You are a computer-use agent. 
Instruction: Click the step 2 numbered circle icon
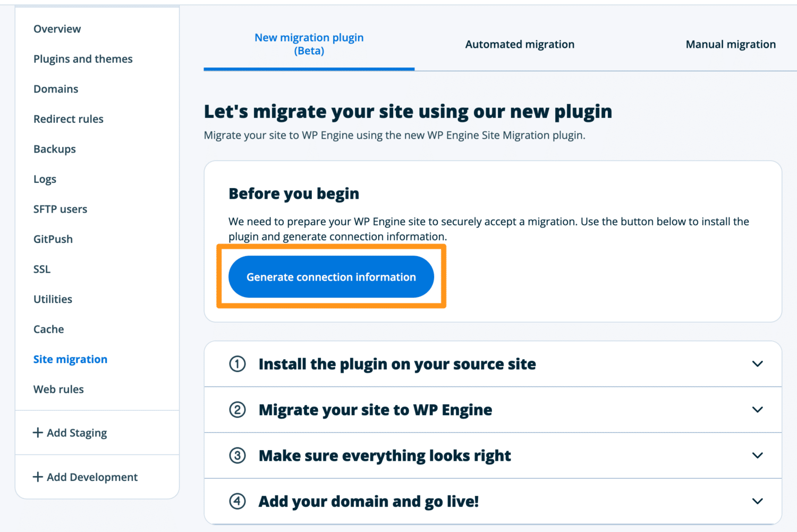click(237, 410)
